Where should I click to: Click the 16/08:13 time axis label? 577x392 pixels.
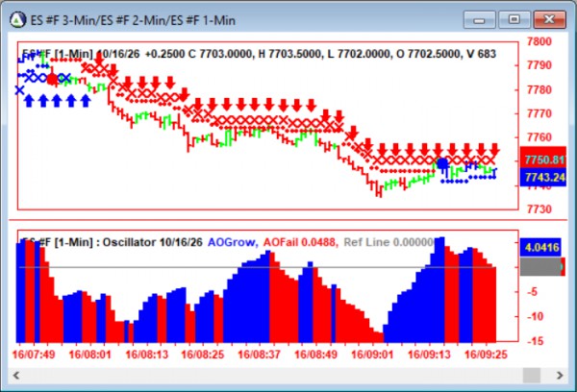(146, 355)
